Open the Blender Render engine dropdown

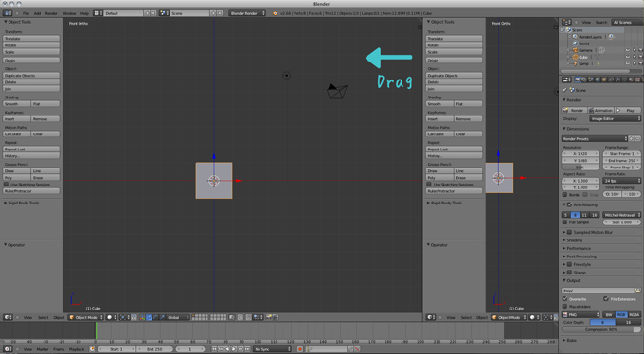point(247,13)
